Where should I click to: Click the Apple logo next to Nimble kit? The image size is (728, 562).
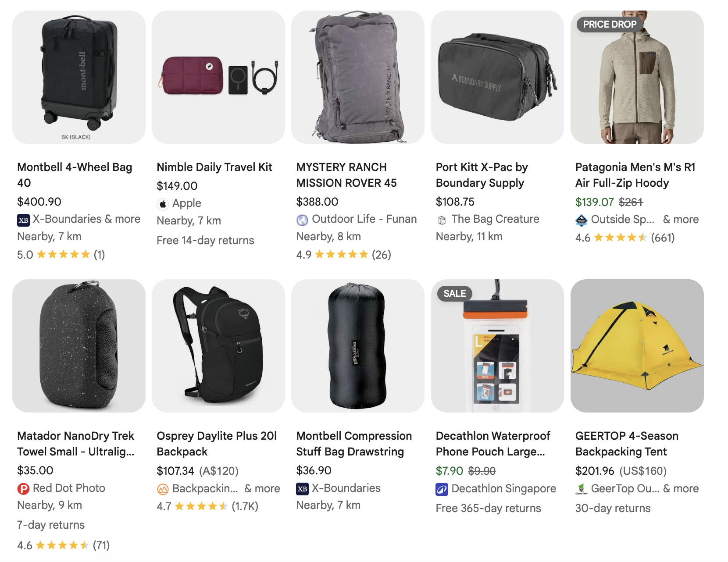click(x=163, y=203)
